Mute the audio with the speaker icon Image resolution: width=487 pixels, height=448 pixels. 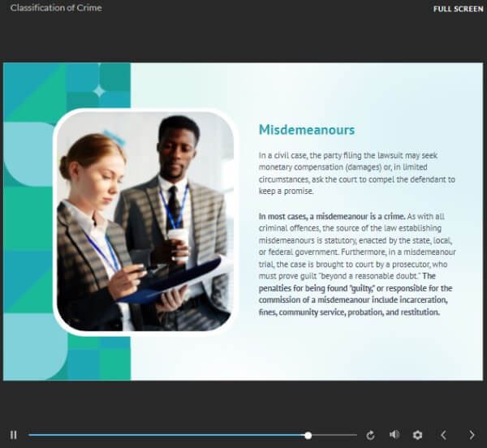[x=394, y=435]
